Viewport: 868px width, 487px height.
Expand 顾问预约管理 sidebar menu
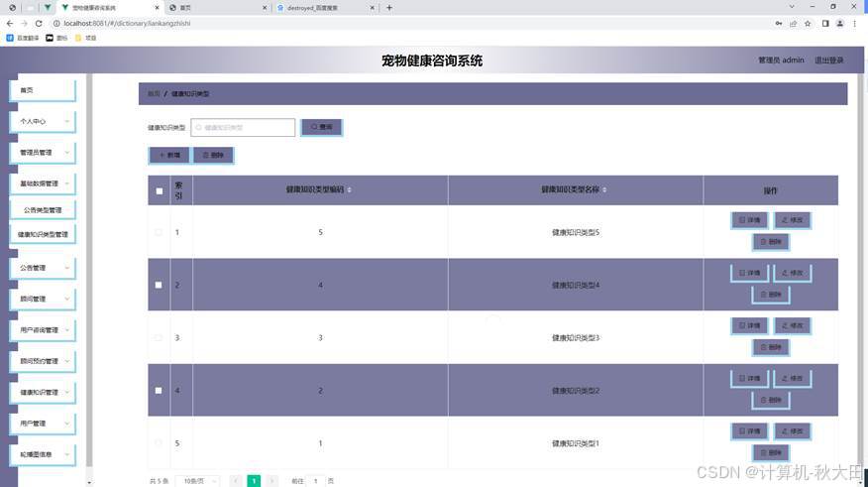43,361
